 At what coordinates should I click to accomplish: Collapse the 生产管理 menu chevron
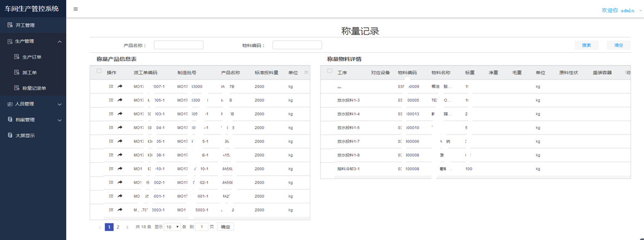coord(60,41)
